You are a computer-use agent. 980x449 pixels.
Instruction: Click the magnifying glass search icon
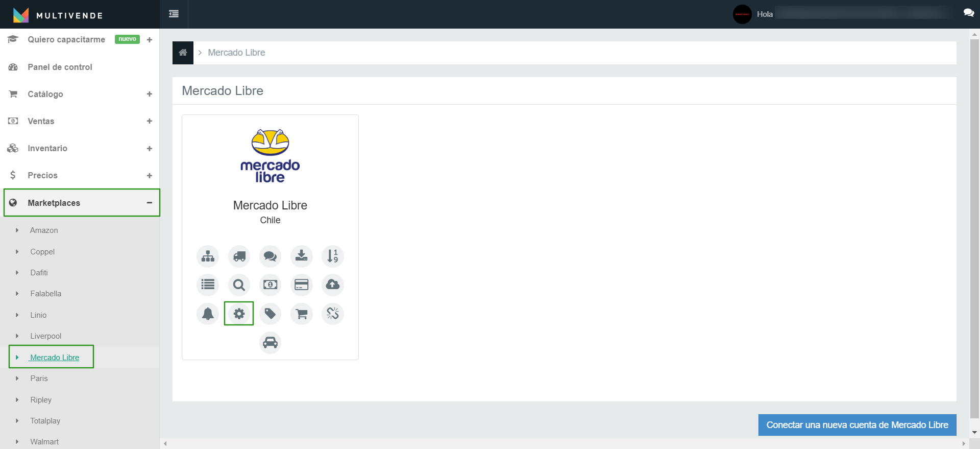click(239, 285)
